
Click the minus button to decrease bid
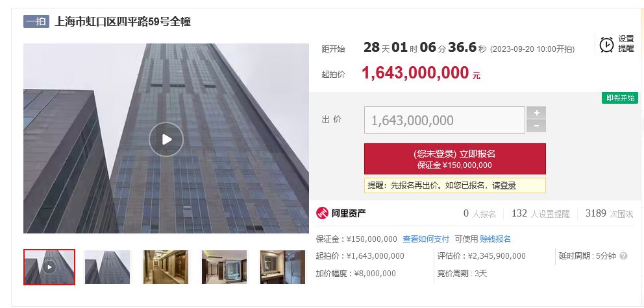click(536, 126)
